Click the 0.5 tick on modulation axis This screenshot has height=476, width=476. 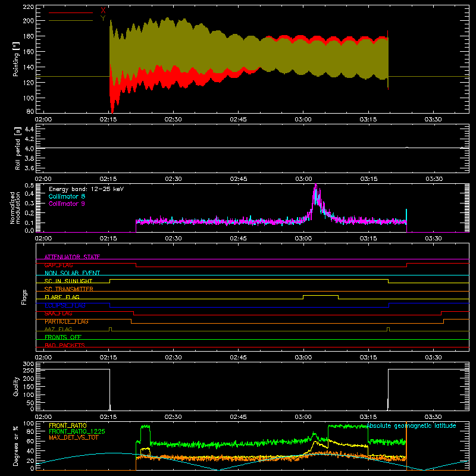29,185
